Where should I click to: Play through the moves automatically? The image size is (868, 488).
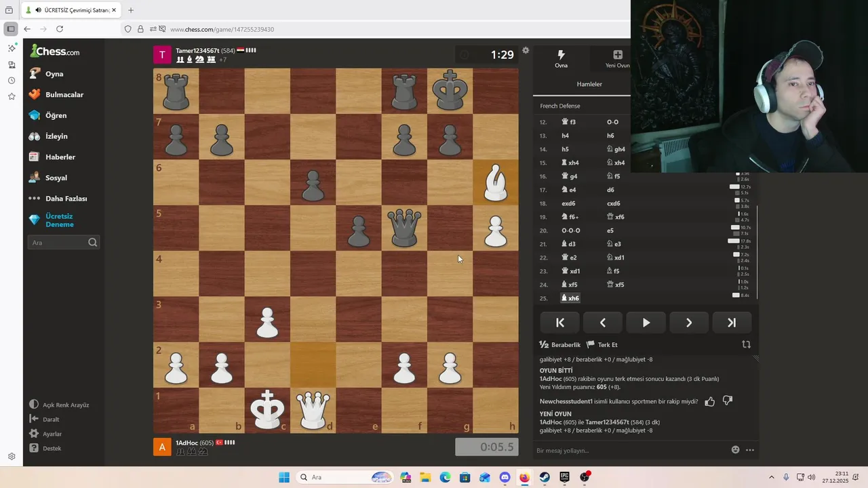(646, 323)
